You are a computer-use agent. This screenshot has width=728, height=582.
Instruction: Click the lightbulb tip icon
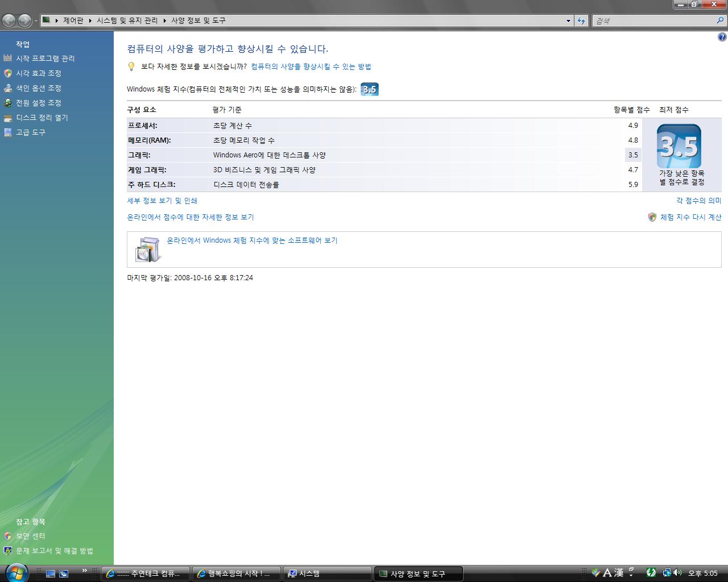pyautogui.click(x=131, y=66)
